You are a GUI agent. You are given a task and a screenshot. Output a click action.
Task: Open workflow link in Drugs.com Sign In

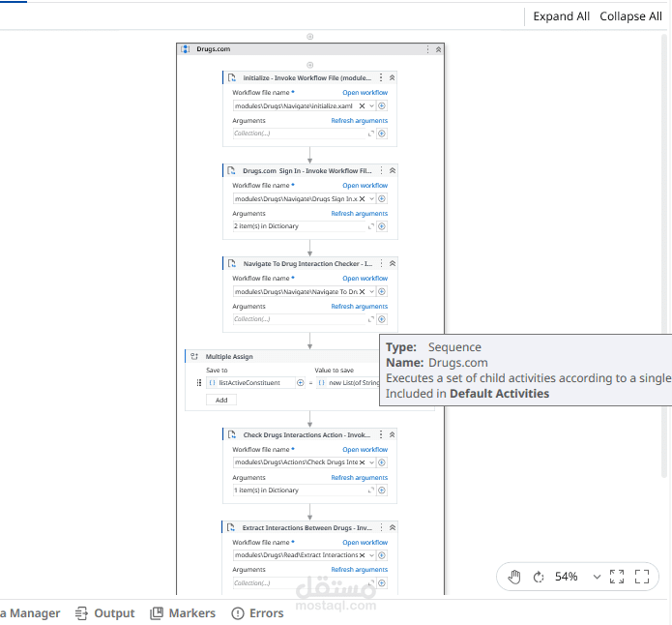click(x=365, y=186)
